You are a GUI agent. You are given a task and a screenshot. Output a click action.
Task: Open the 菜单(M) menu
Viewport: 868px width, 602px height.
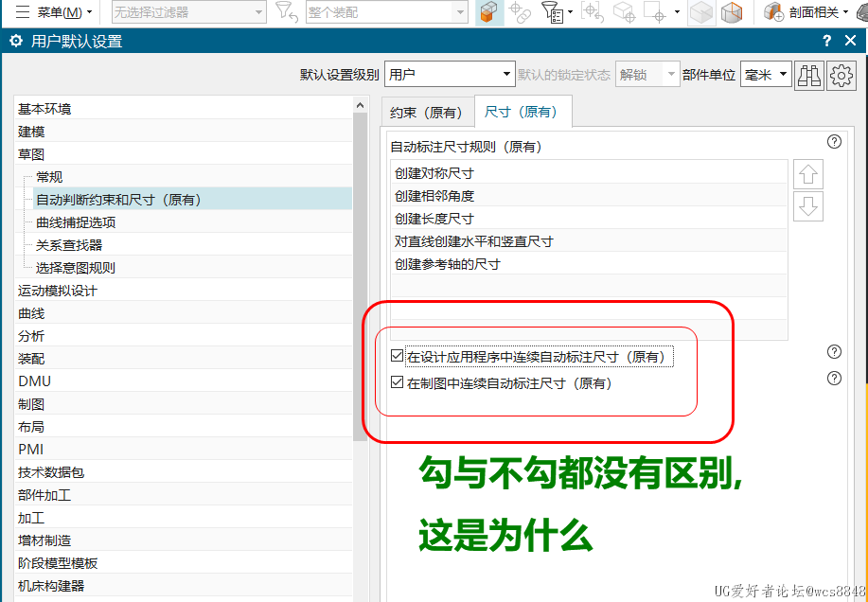pyautogui.click(x=54, y=12)
